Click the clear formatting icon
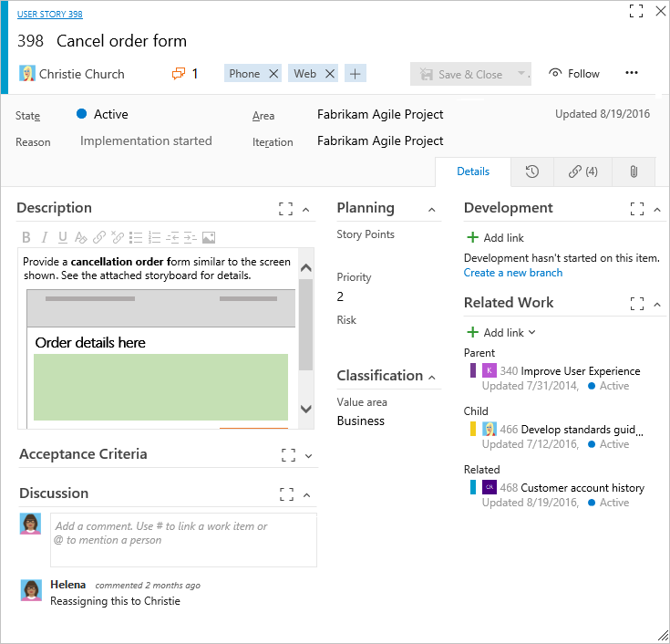The image size is (670, 644). click(81, 237)
